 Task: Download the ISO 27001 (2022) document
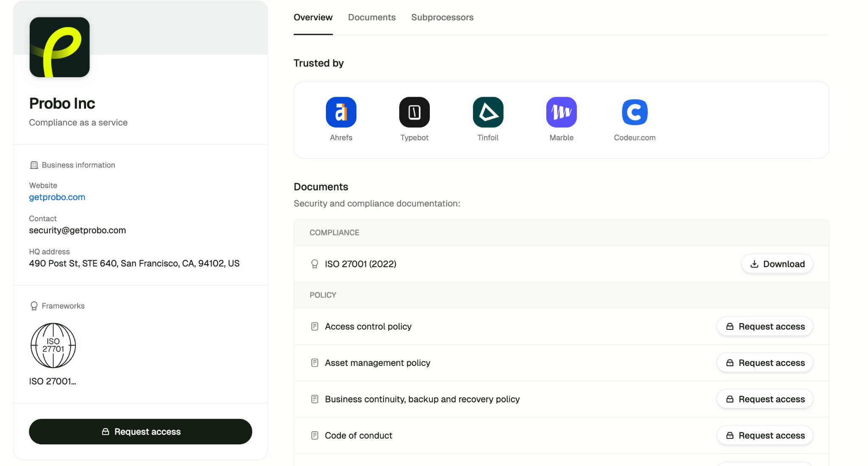(777, 264)
